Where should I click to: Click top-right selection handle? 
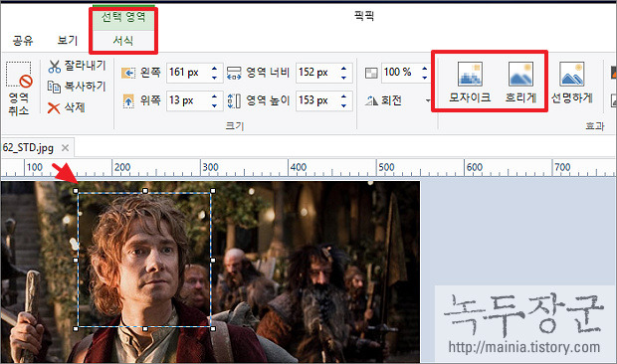click(213, 191)
